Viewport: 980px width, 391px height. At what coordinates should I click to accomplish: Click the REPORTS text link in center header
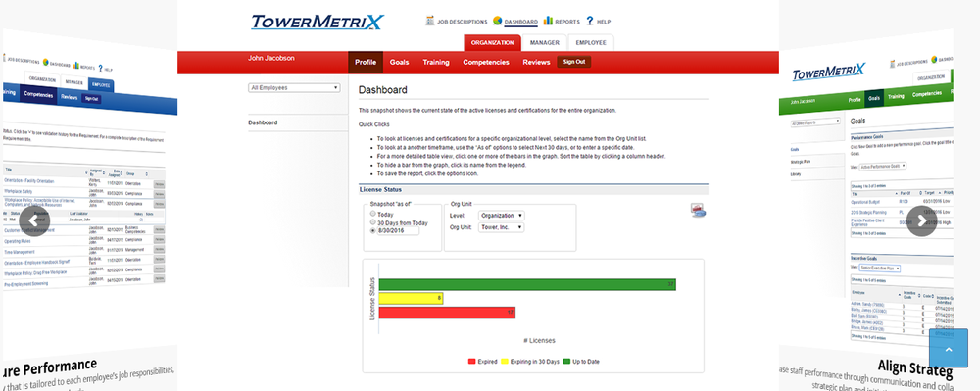coord(567,22)
